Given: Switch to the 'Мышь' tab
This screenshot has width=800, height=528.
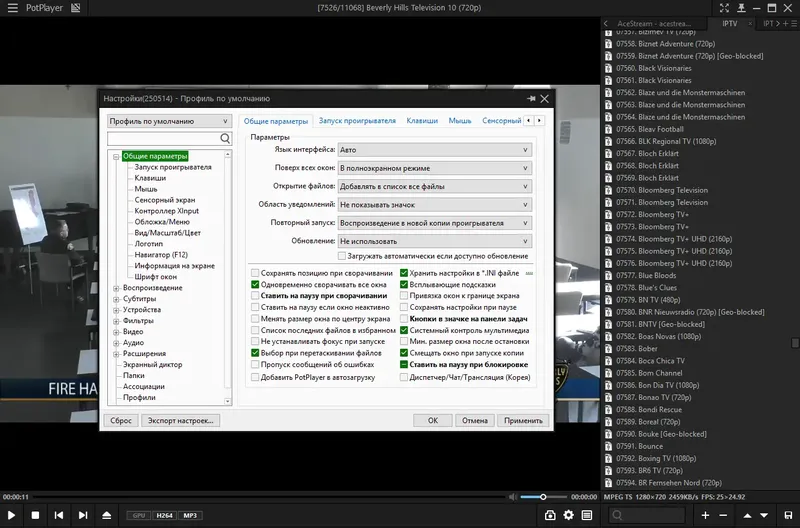Looking at the screenshot, I should point(460,121).
